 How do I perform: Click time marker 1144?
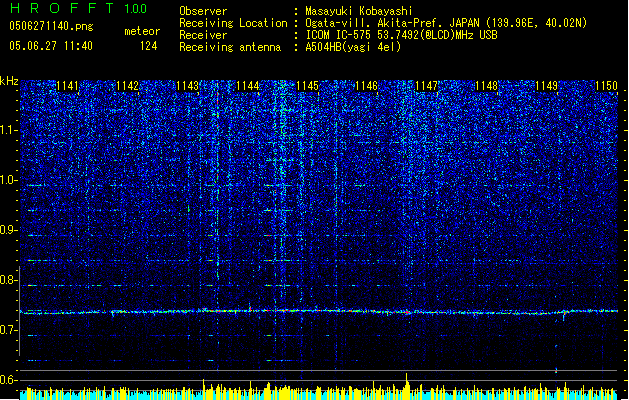[x=248, y=86]
